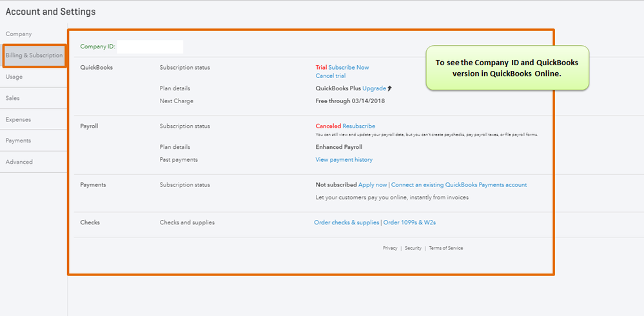644x316 pixels.
Task: Click the Company ID label
Action: [x=98, y=47]
